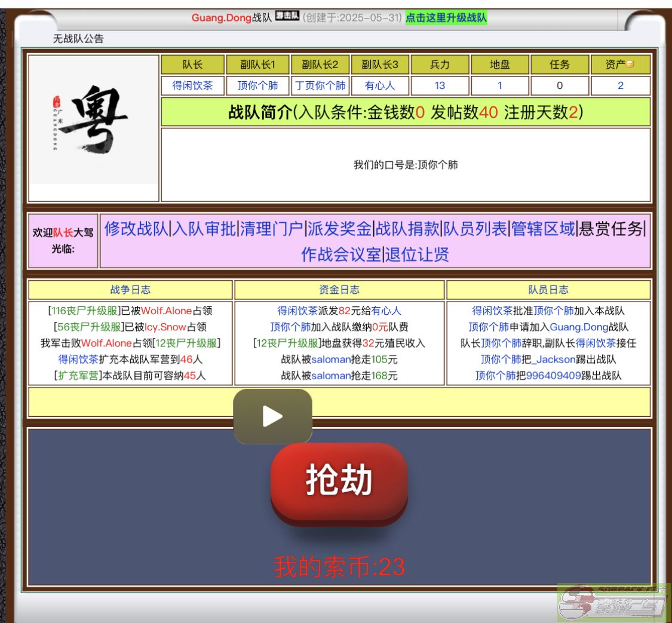Click Wolf.Alone in the first war log entry
The image size is (672, 623).
166,311
